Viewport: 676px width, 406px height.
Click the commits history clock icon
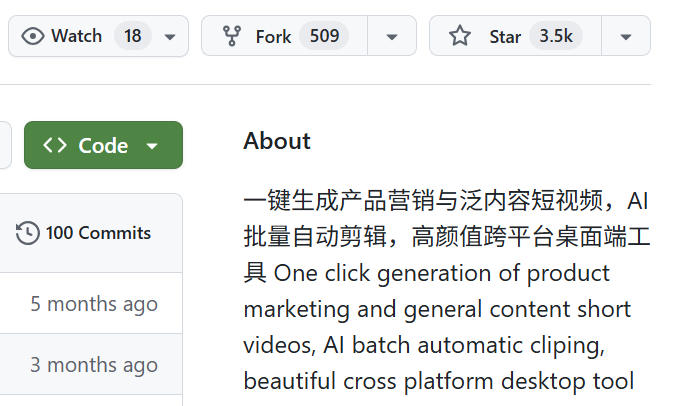[28, 233]
